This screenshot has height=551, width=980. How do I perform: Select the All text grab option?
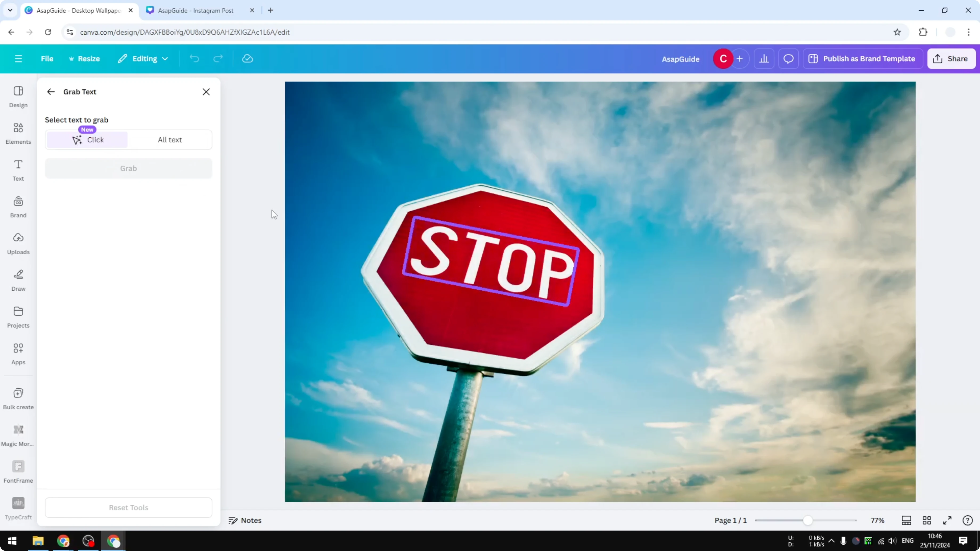coord(170,139)
